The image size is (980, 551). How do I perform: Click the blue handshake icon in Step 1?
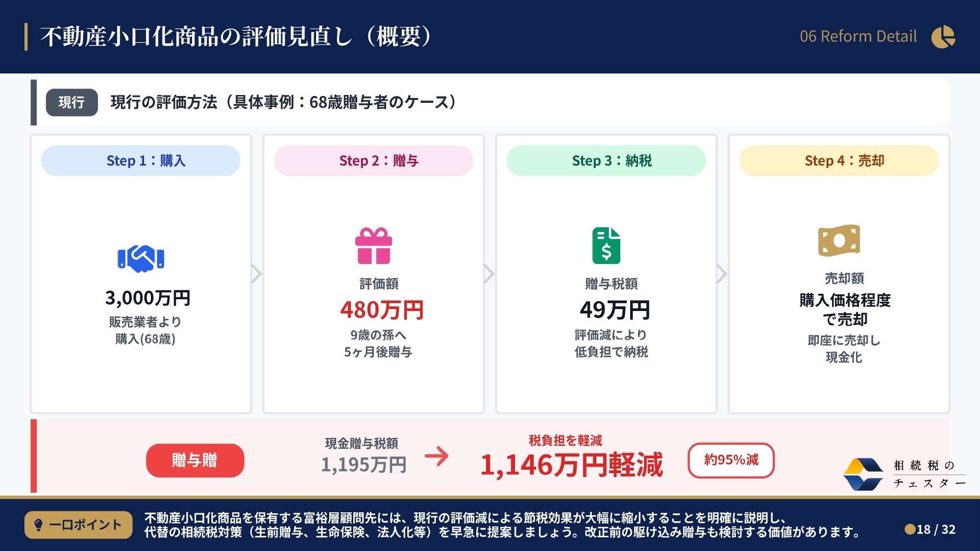141,258
